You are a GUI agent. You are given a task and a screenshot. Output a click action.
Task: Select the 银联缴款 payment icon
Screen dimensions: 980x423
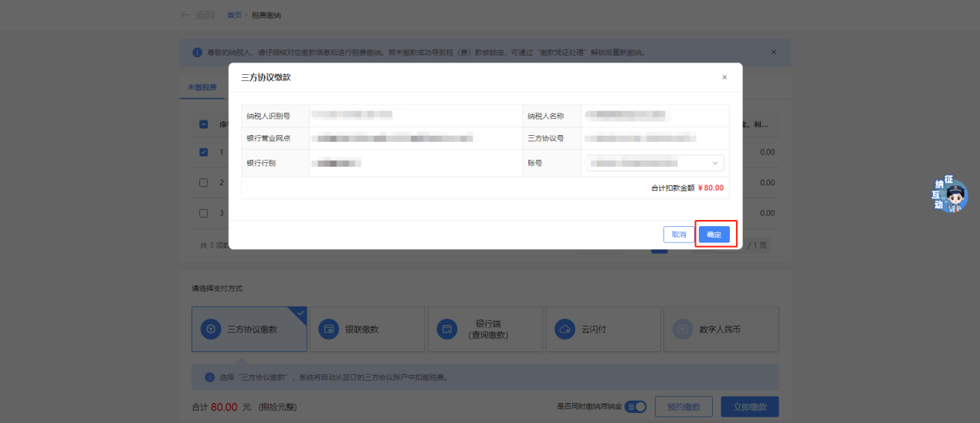[x=329, y=329]
